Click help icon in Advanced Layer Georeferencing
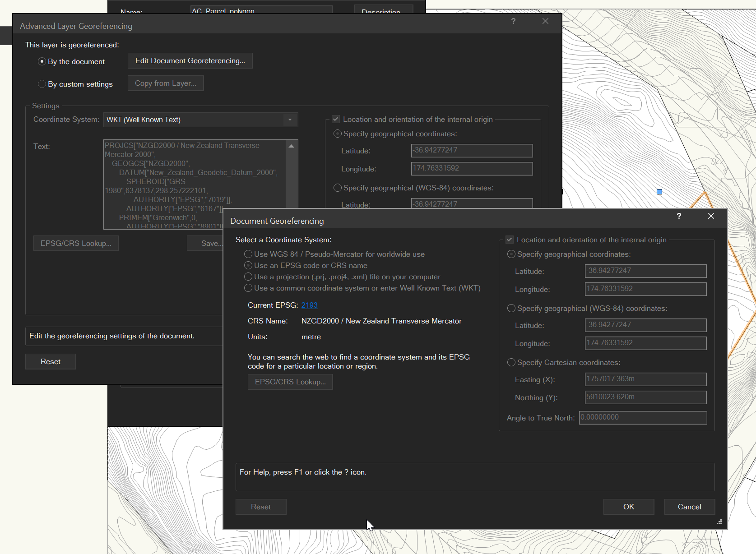 tap(513, 21)
